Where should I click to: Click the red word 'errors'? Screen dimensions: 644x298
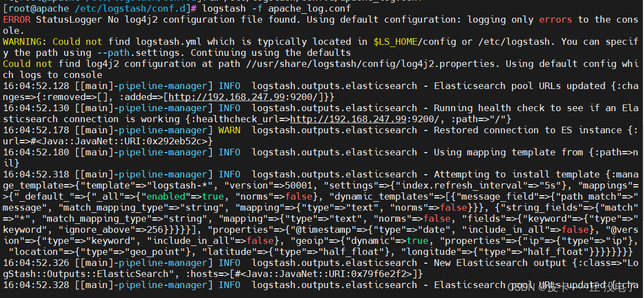(x=556, y=19)
